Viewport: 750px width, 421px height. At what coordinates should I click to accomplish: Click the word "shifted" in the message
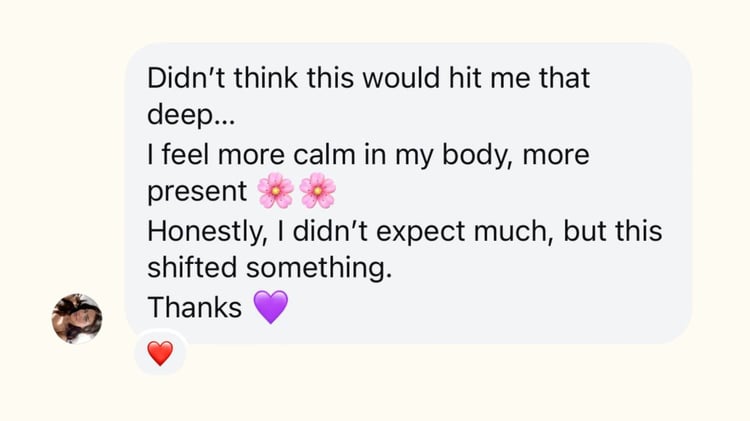(192, 268)
